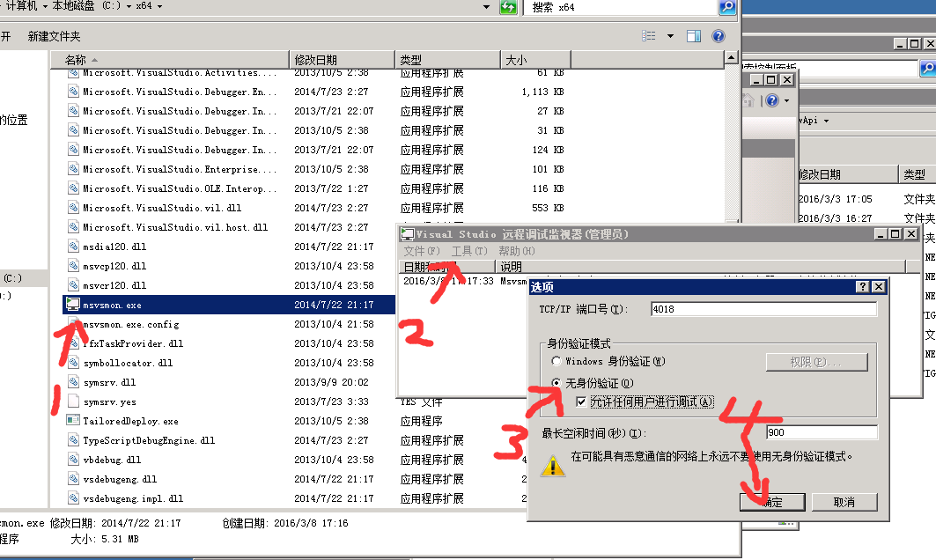Click the search magnifier icon for x64
936x560 pixels.
coord(727,7)
